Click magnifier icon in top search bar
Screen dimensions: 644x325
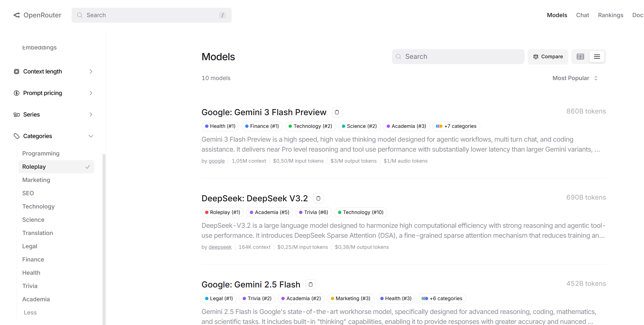coord(80,15)
